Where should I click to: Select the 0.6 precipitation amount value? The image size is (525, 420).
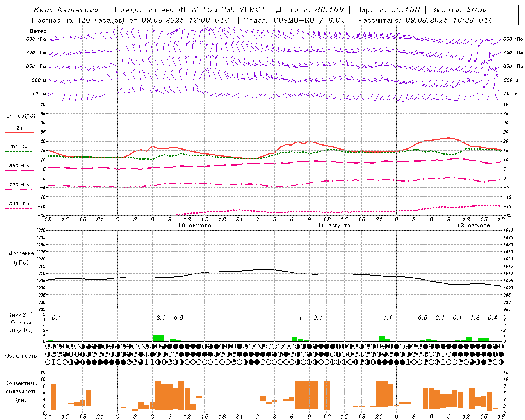[178, 318]
